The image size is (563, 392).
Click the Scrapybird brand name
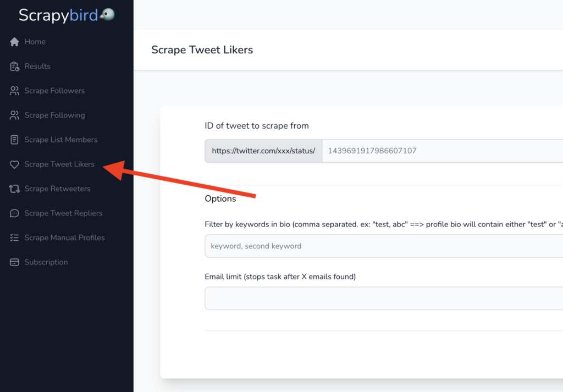pos(60,15)
